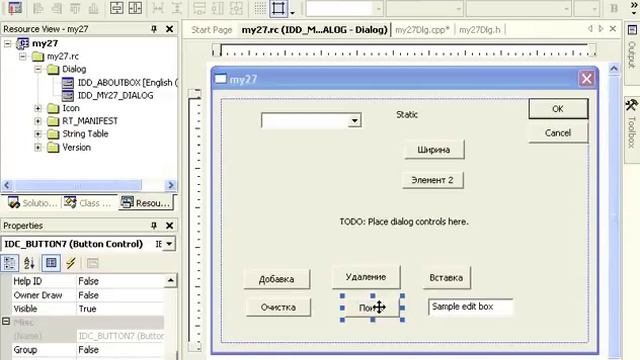Sort properties alphabetically with A-Z icon
Screen dimensions: 640x360
(29, 263)
